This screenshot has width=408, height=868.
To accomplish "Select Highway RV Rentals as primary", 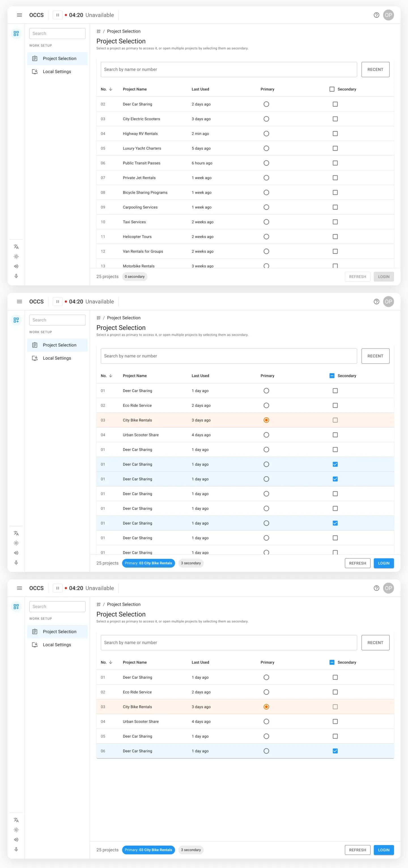I will tap(266, 134).
